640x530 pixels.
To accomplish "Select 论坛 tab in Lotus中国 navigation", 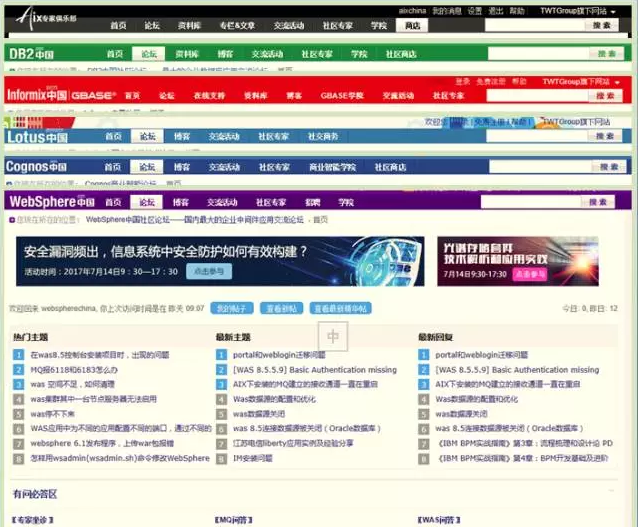I will [147, 136].
